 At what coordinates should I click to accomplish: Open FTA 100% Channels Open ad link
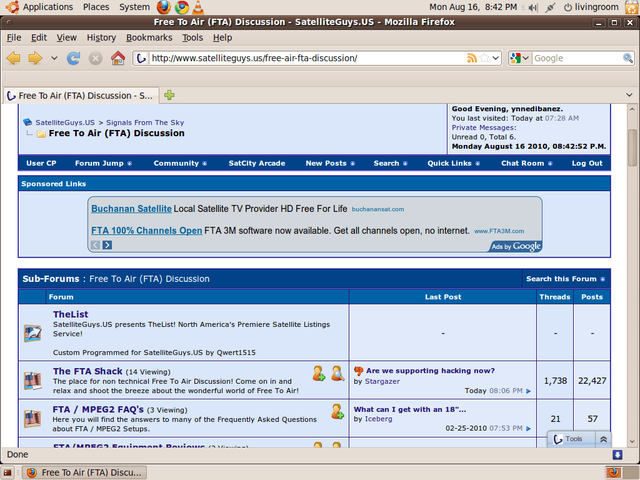pos(147,231)
